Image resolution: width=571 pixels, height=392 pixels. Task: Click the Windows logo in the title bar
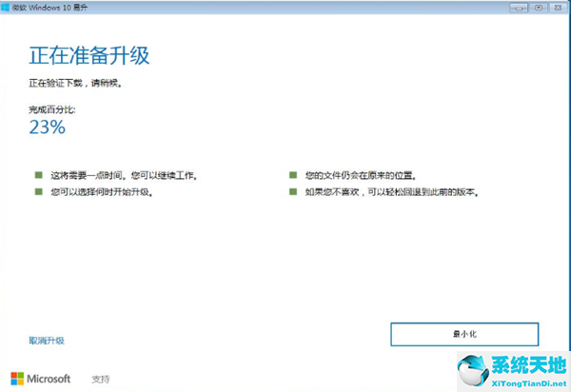point(5,8)
